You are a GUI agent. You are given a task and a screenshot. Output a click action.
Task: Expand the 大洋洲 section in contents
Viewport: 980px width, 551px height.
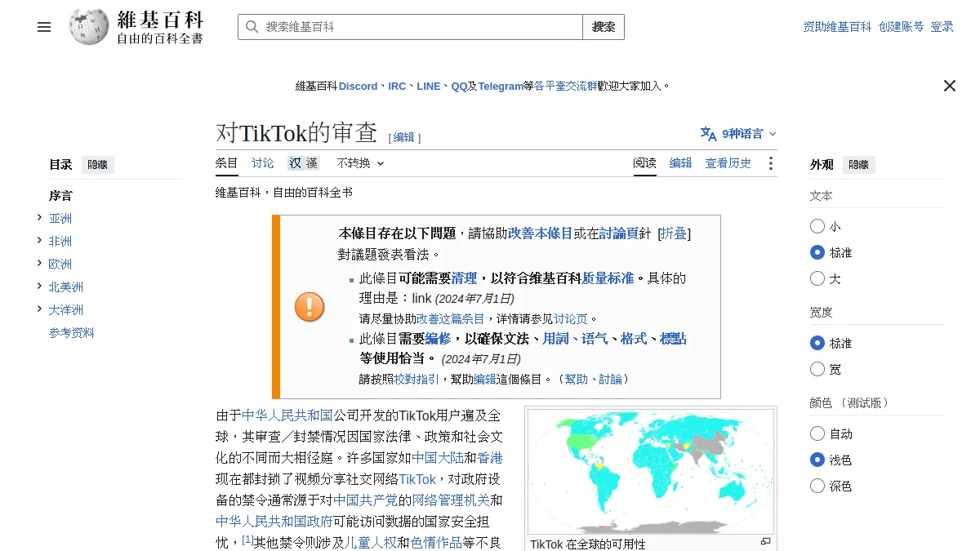(x=39, y=309)
